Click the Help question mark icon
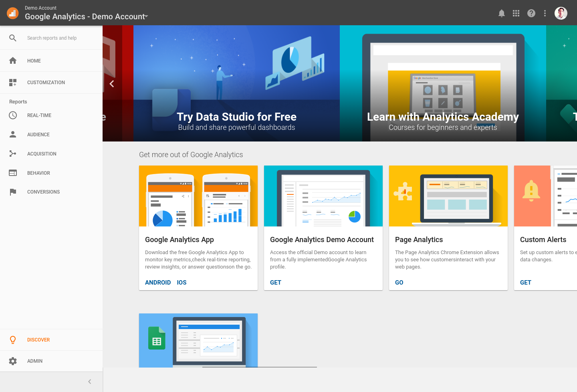 coord(531,13)
